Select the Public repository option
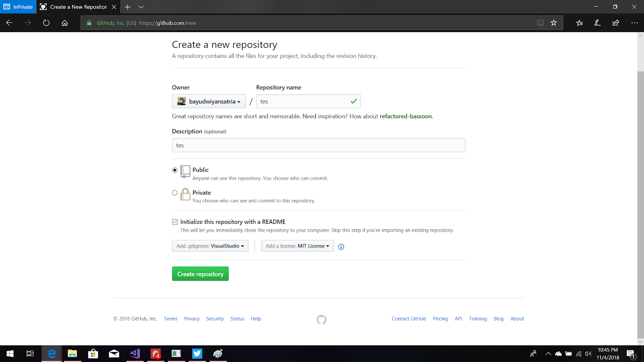Screen dimensions: 644x362 [175, 170]
